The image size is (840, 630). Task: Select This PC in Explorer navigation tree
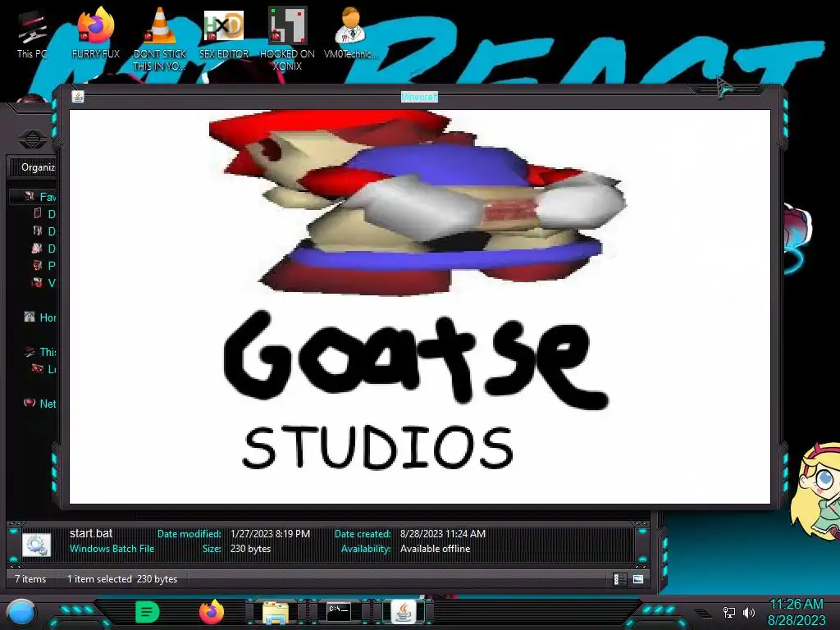41,352
